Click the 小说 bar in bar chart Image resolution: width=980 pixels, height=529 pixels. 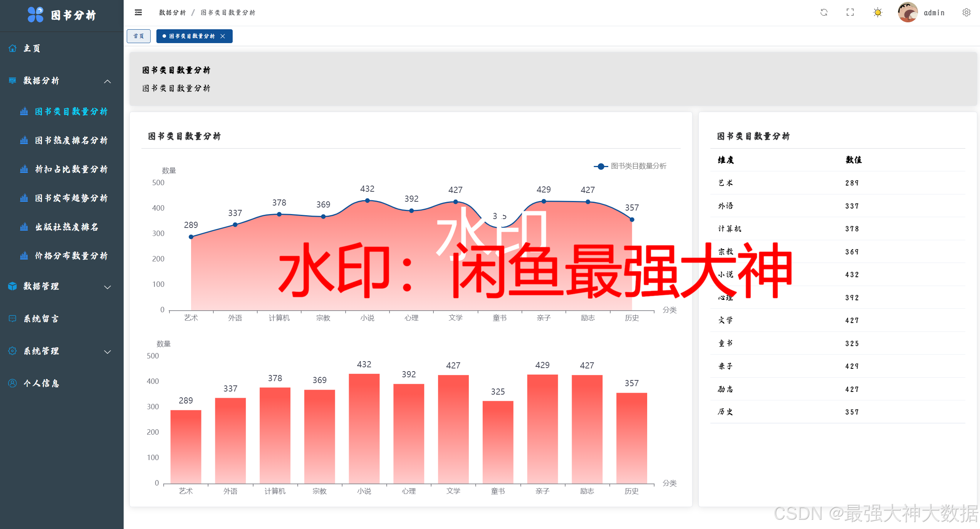(364, 427)
